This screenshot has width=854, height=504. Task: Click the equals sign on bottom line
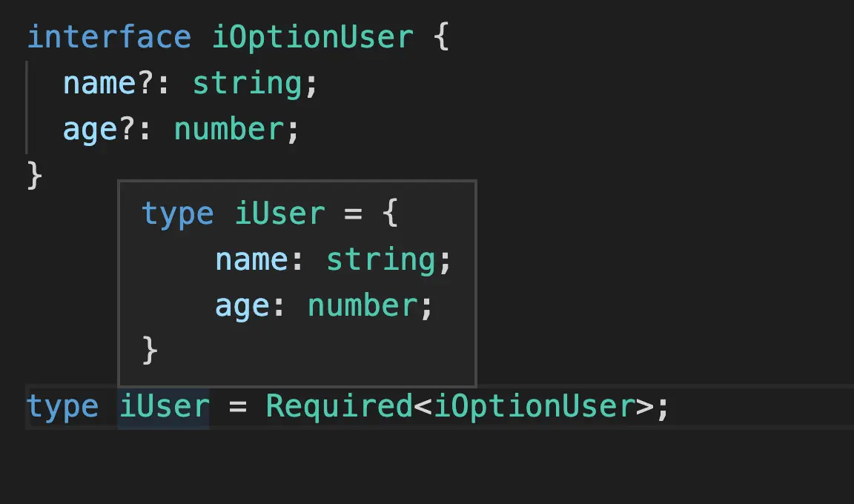[x=237, y=407]
